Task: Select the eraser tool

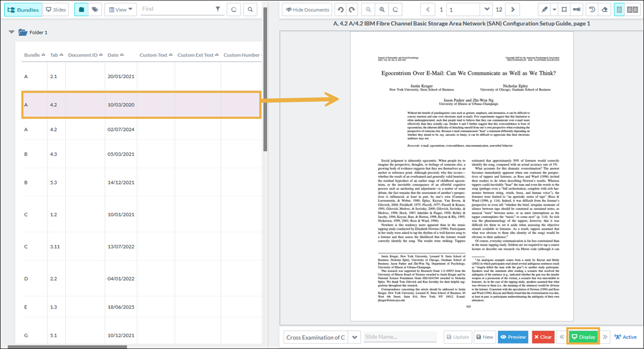Action: [x=605, y=9]
